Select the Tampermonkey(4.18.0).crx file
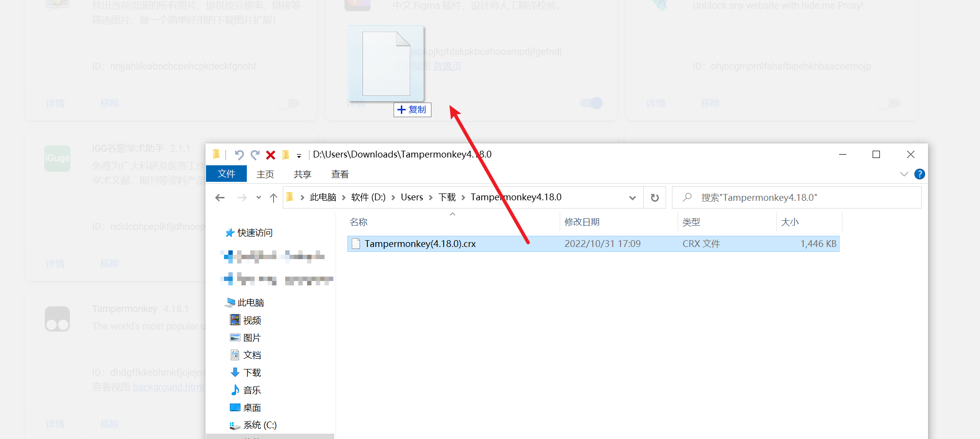 [420, 244]
